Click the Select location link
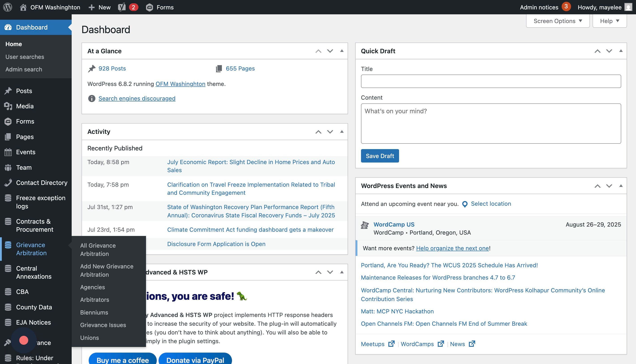The width and height of the screenshot is (636, 364). click(x=491, y=204)
